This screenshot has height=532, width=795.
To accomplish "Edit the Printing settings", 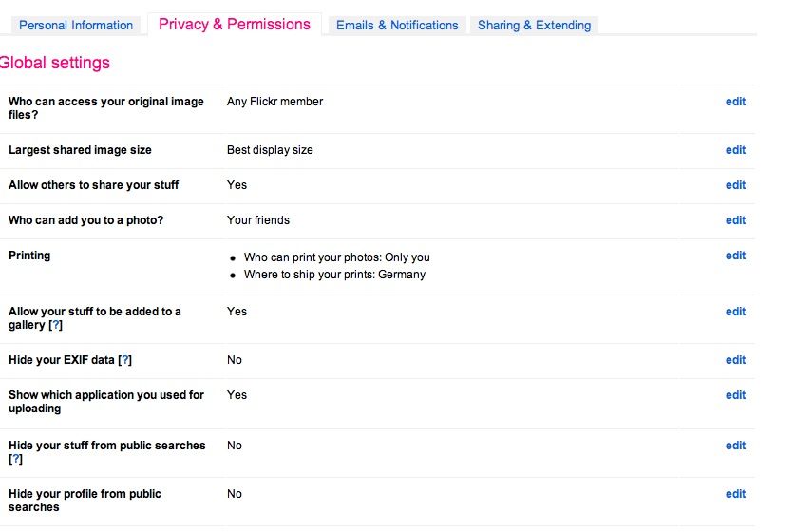I will click(735, 256).
